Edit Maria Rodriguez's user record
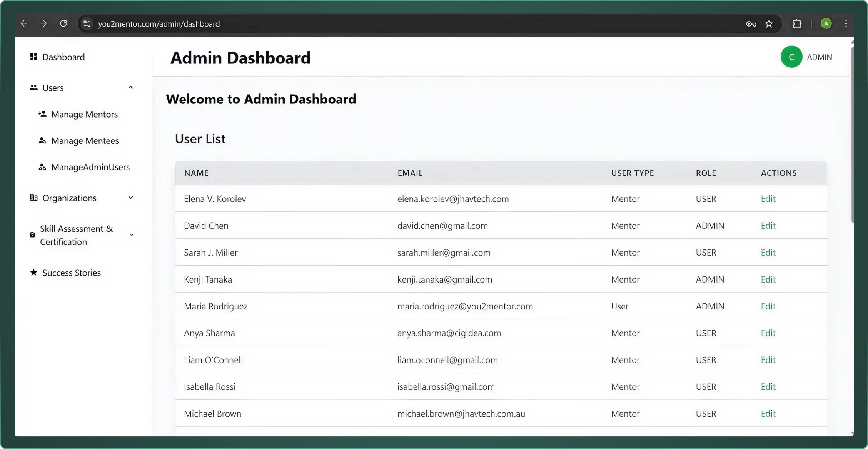 coord(768,306)
